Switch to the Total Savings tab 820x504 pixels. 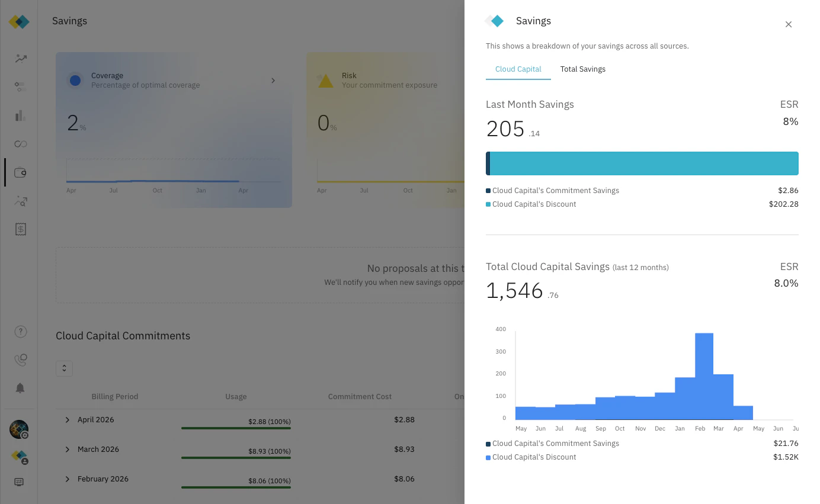tap(582, 69)
